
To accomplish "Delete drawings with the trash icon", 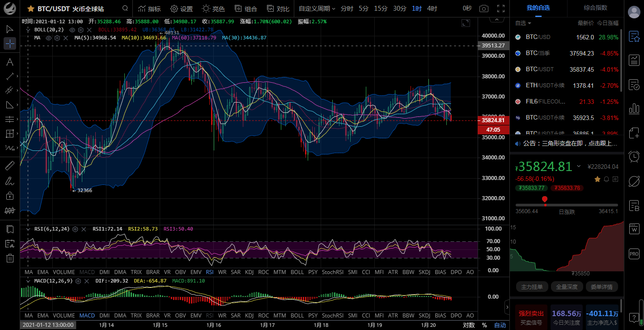I will (10, 258).
